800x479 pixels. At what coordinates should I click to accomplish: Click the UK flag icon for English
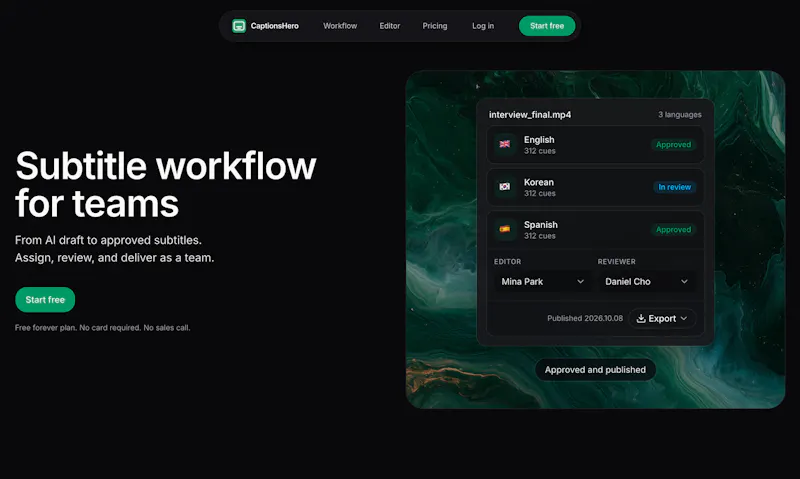505,144
